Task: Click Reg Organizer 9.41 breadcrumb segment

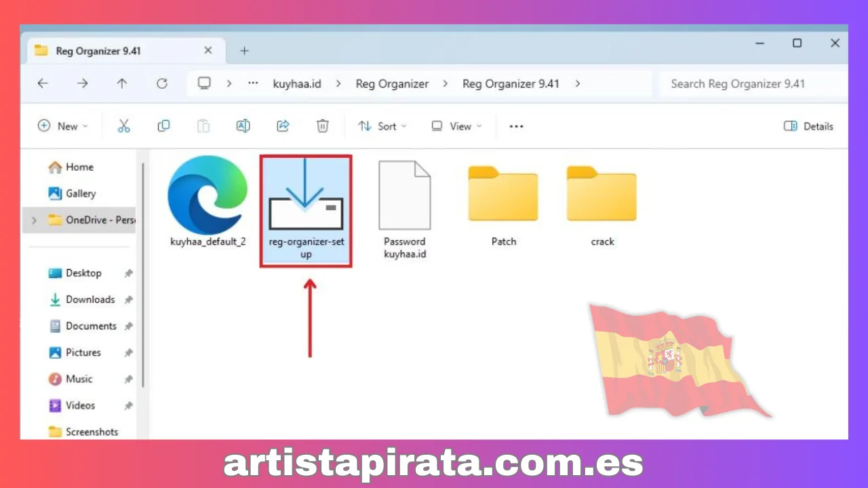Action: tap(511, 83)
